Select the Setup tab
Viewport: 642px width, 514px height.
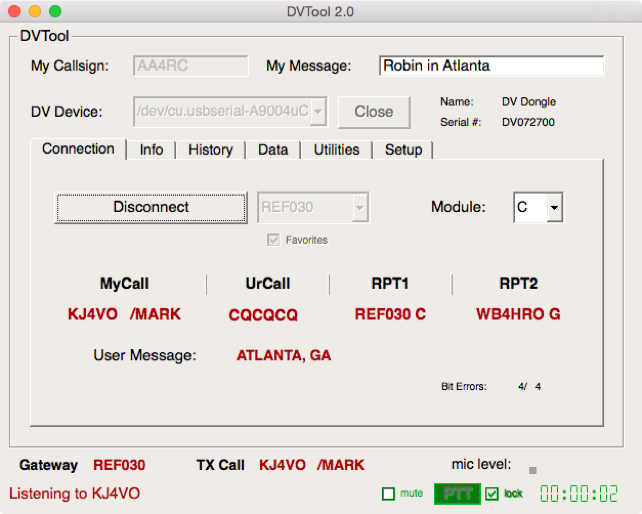click(x=403, y=150)
